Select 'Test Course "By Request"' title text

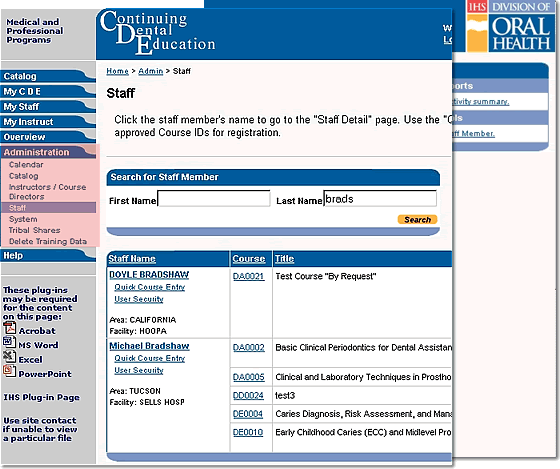326,276
